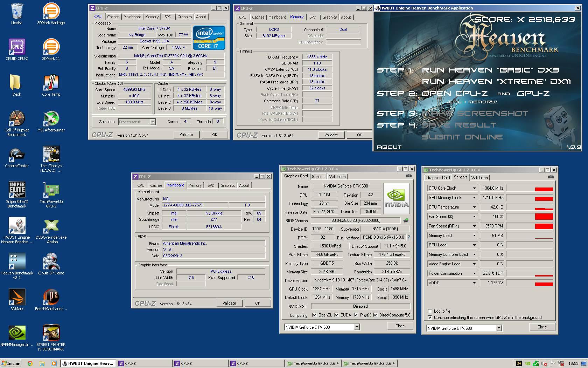Click the VDDC sensor graph
The height and width of the screenshot is (368, 588).
click(530, 283)
